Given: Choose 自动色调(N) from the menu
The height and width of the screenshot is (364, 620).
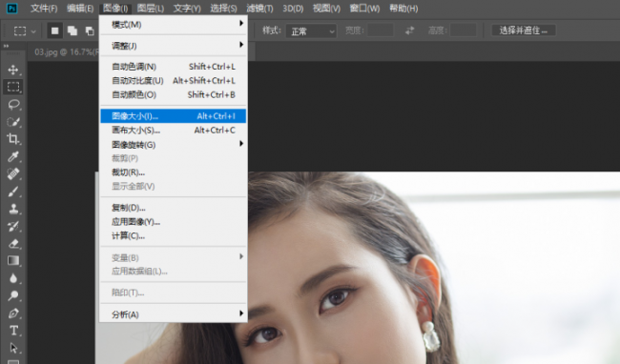Looking at the screenshot, I should point(174,67).
